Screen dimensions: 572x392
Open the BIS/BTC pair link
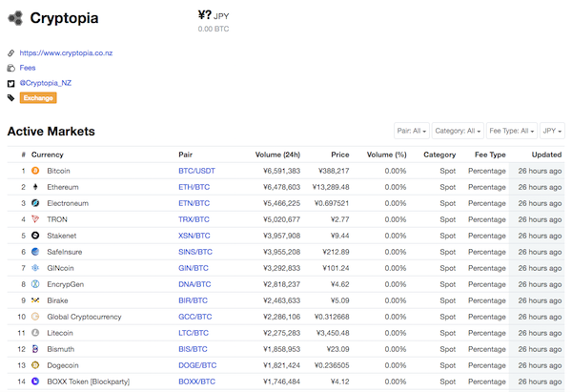193,349
